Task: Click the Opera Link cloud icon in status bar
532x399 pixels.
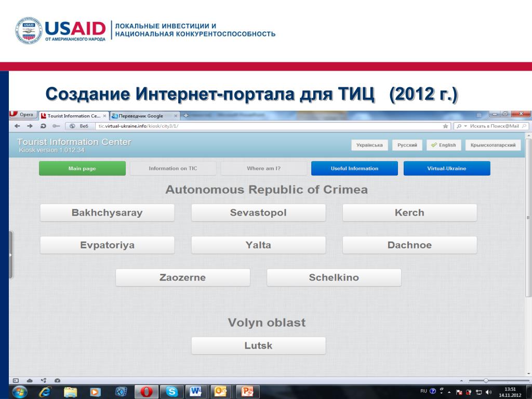Action: coord(30,380)
